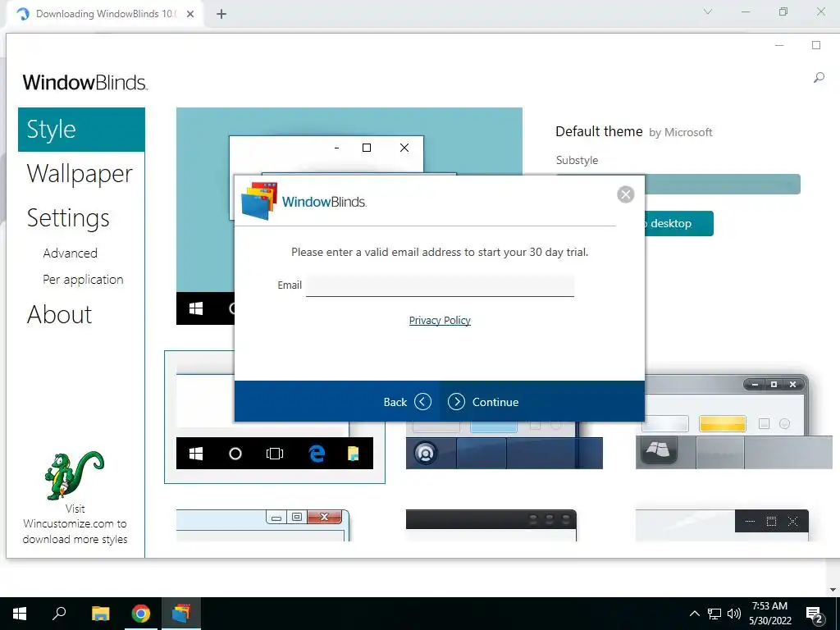Visit Wincustomize.com to download more styles
Image resolution: width=840 pixels, height=630 pixels.
point(75,524)
